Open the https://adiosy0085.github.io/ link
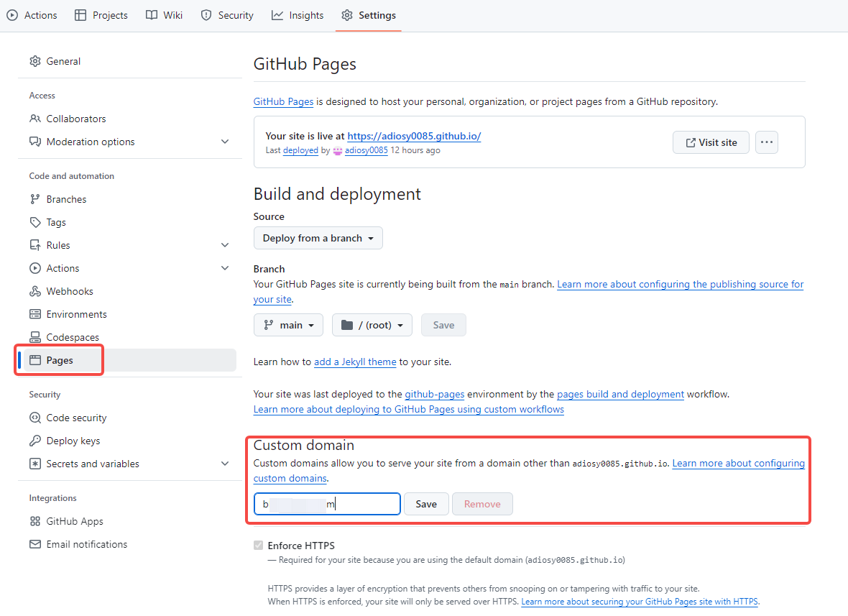 tap(414, 137)
